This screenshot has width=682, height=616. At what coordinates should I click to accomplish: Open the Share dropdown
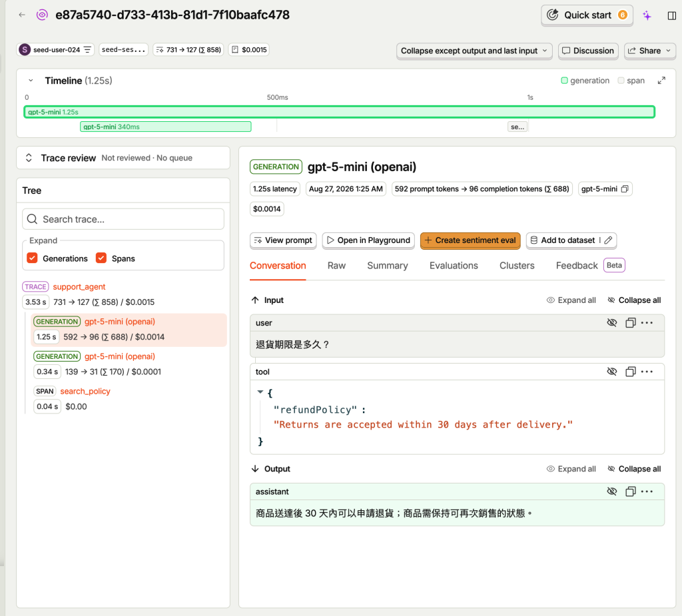[650, 51]
